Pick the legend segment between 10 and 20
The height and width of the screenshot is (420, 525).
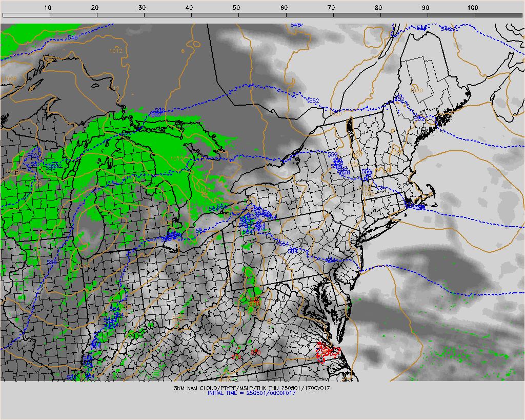[x=74, y=15]
